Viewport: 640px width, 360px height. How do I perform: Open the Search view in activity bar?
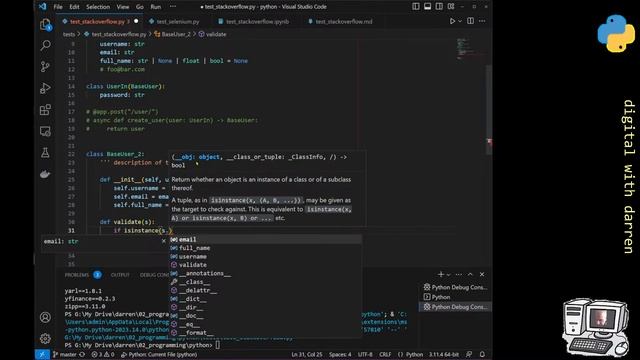click(45, 45)
